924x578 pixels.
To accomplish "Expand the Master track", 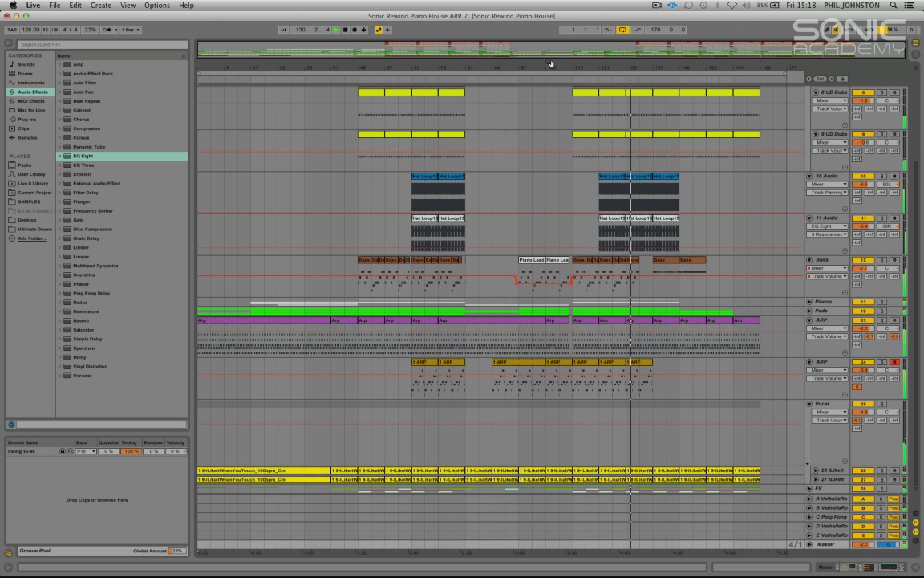I will point(809,544).
